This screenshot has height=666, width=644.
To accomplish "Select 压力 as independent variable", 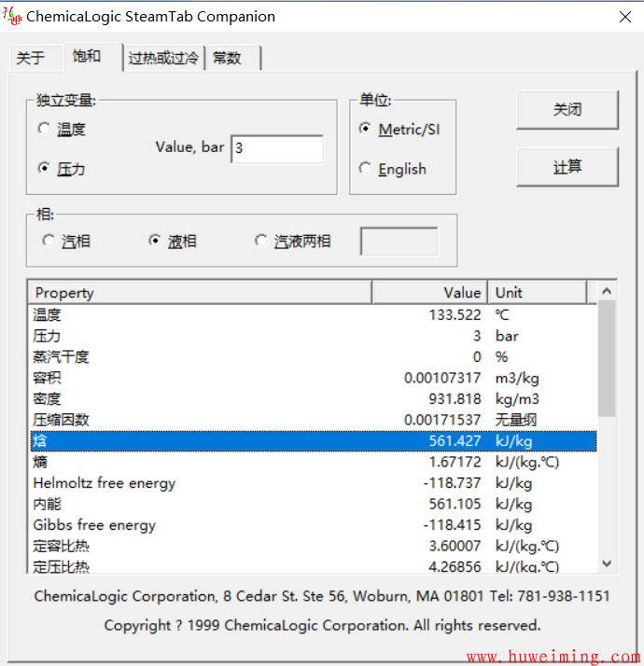I will pos(62,169).
